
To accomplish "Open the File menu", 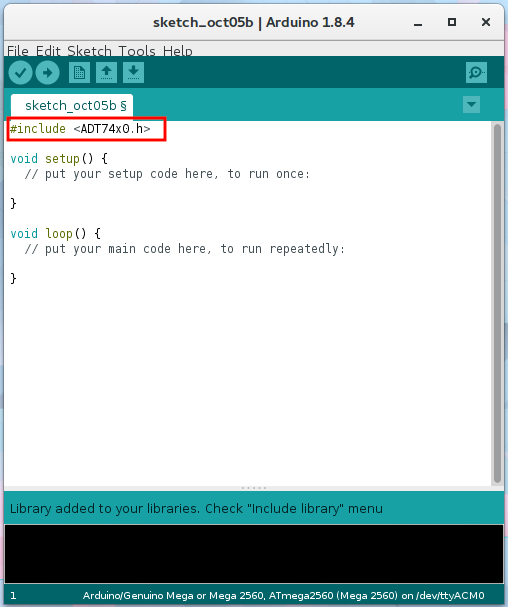I will 18,51.
